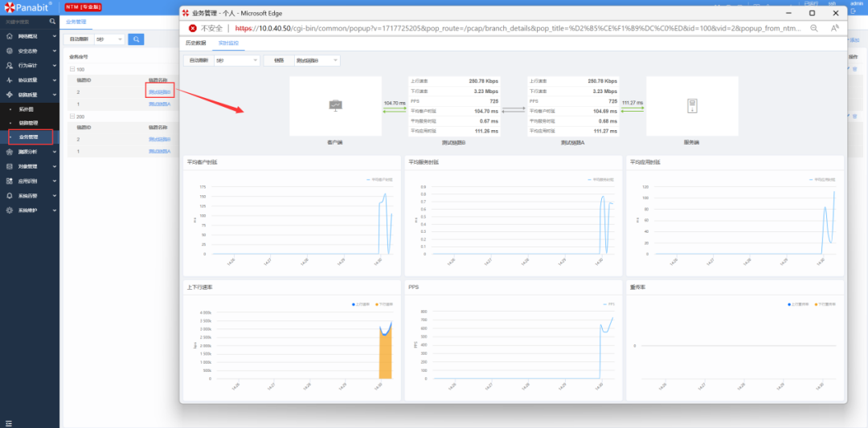Click the admin logout icon
Viewport: 868px width, 428px height.
[853, 10]
